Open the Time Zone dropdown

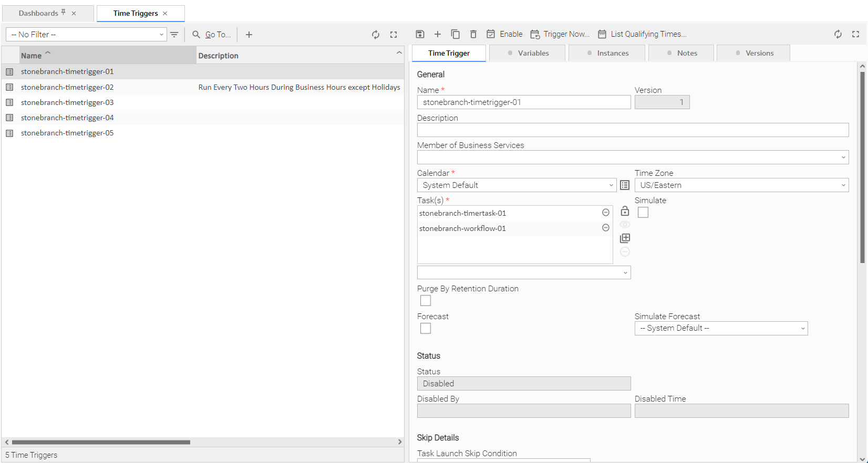pyautogui.click(x=741, y=185)
